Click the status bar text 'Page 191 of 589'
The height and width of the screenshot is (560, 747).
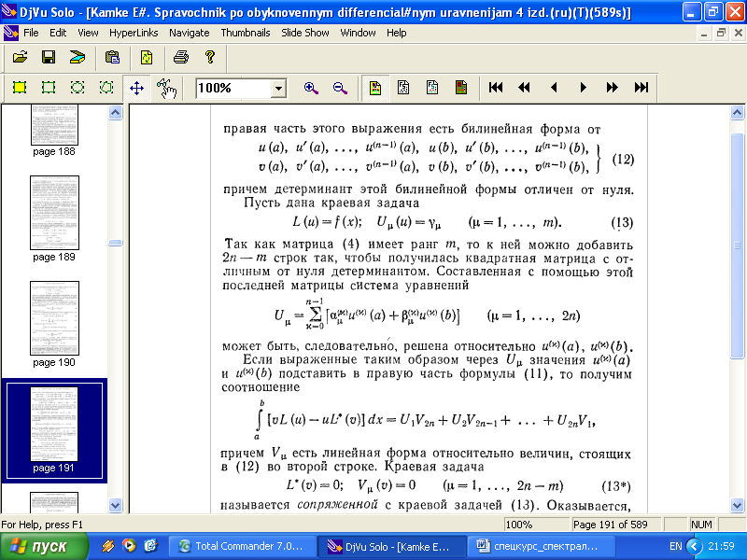point(611,525)
